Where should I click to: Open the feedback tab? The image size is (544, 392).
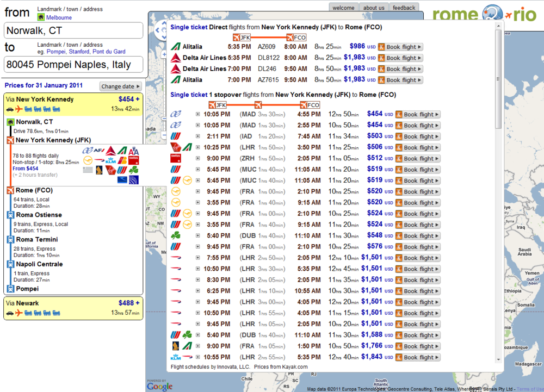point(404,8)
